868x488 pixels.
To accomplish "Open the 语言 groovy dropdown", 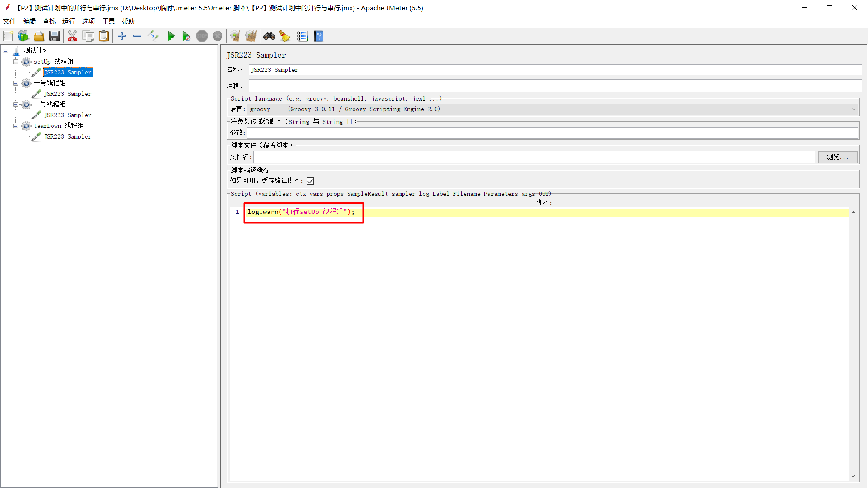I will click(x=553, y=109).
